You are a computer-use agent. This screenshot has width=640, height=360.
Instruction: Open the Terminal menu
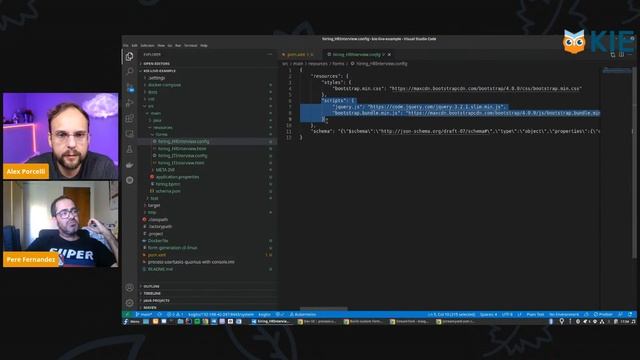point(191,46)
